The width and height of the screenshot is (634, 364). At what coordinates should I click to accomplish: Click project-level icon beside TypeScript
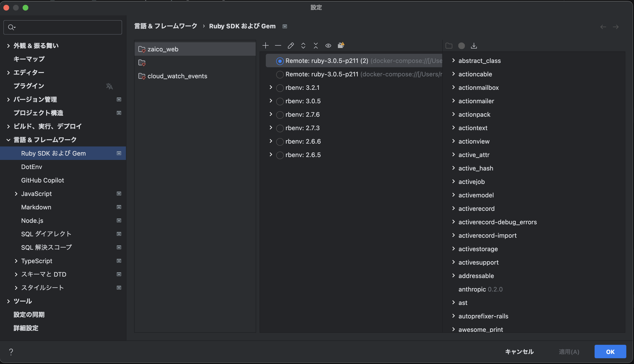[119, 261]
